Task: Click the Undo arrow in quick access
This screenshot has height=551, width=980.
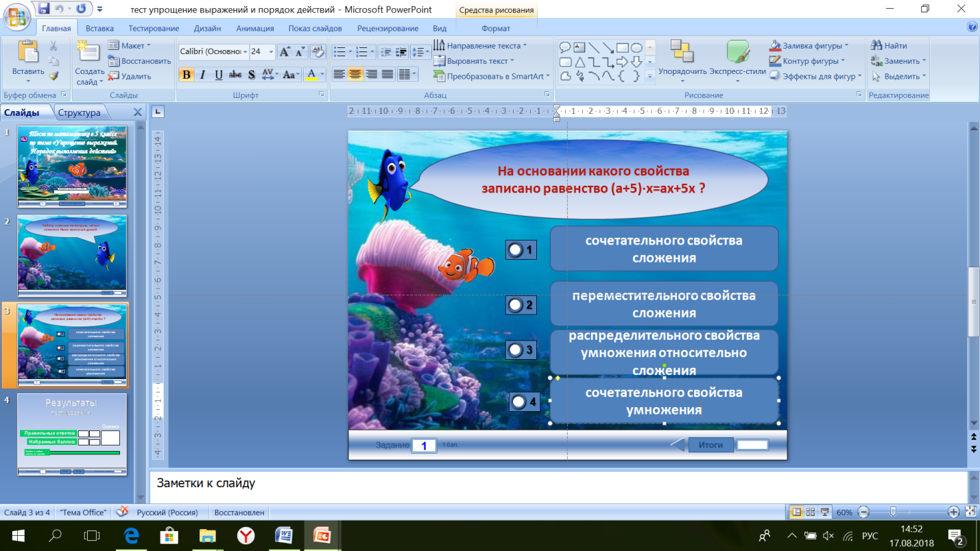Action: point(60,9)
